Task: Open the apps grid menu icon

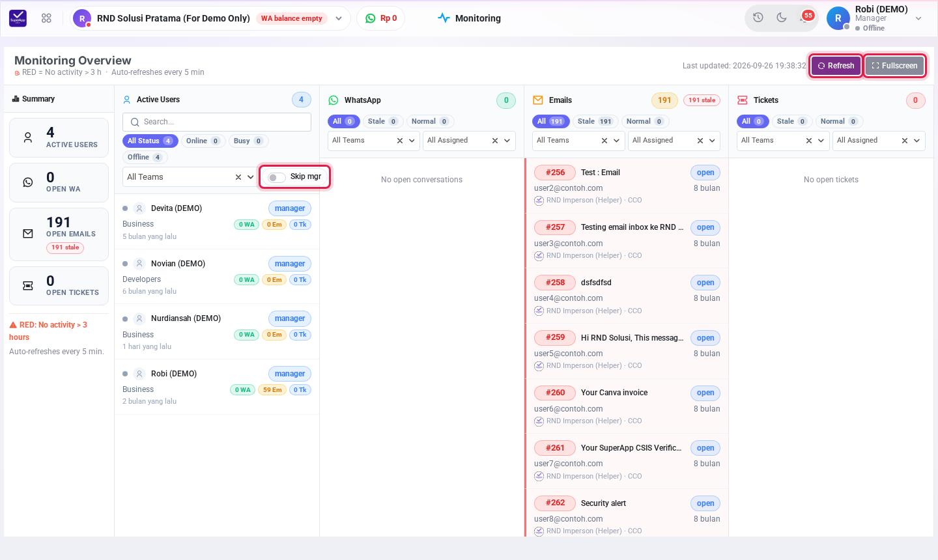Action: point(46,18)
